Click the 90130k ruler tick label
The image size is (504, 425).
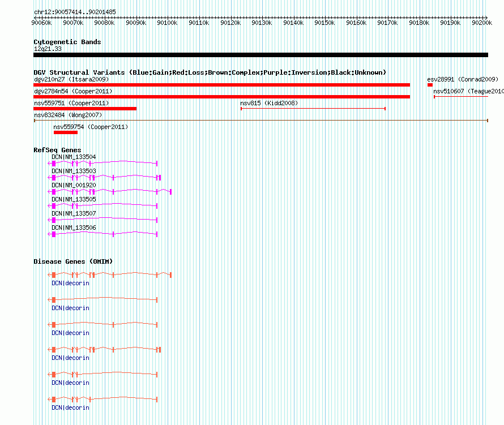[x=262, y=23]
